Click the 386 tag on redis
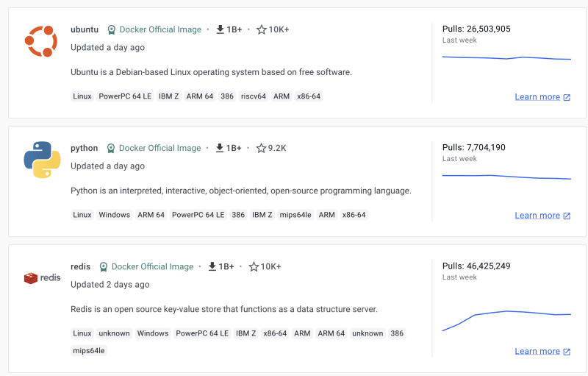Screen dimensions: 588x376 point(397,333)
